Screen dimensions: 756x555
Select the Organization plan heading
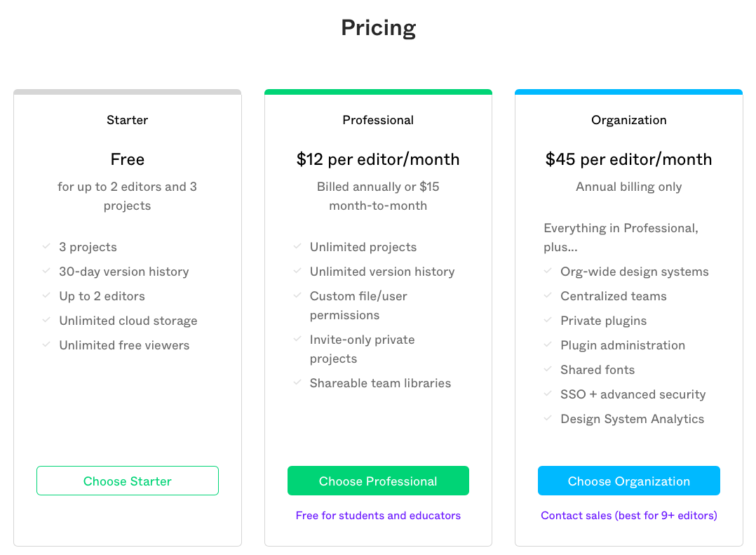pos(628,120)
